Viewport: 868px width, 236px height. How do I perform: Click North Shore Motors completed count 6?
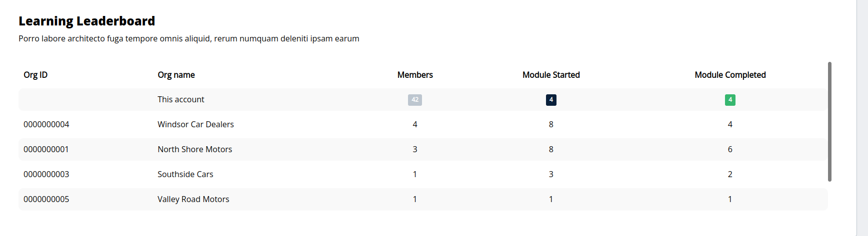[x=730, y=149]
